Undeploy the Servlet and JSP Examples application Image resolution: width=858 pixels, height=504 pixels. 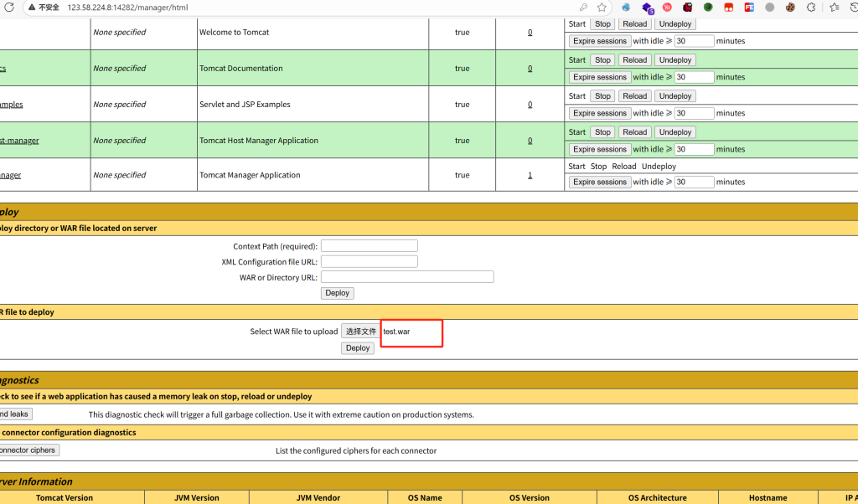pos(675,96)
